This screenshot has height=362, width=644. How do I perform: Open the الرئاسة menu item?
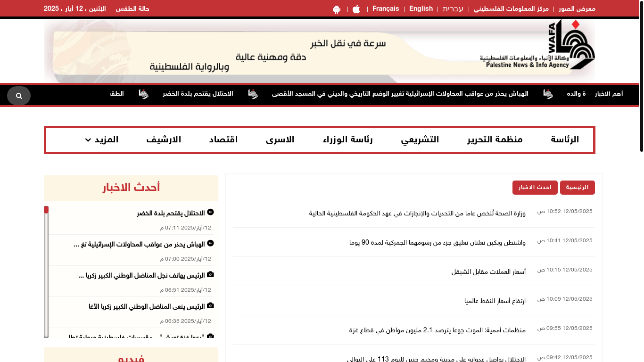565,140
